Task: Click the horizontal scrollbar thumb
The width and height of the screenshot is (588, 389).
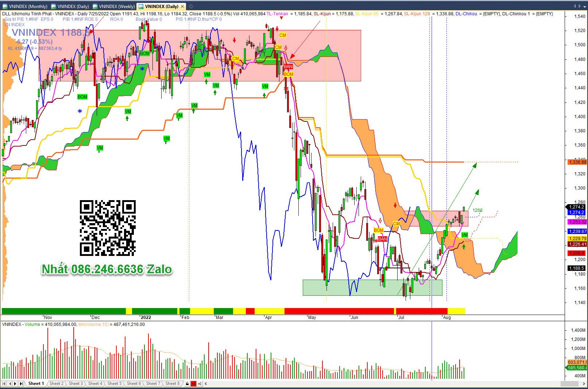Action: coord(569,384)
